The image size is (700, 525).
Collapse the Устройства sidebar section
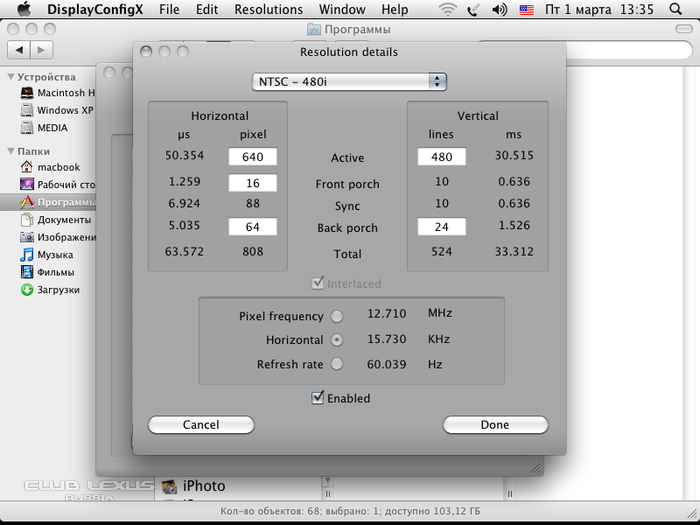(11, 77)
